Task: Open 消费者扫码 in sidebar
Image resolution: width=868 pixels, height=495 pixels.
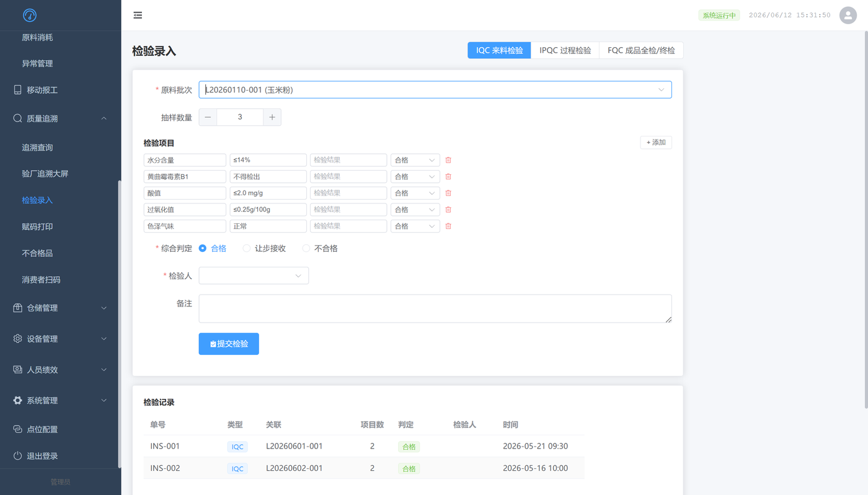Action: (x=41, y=280)
